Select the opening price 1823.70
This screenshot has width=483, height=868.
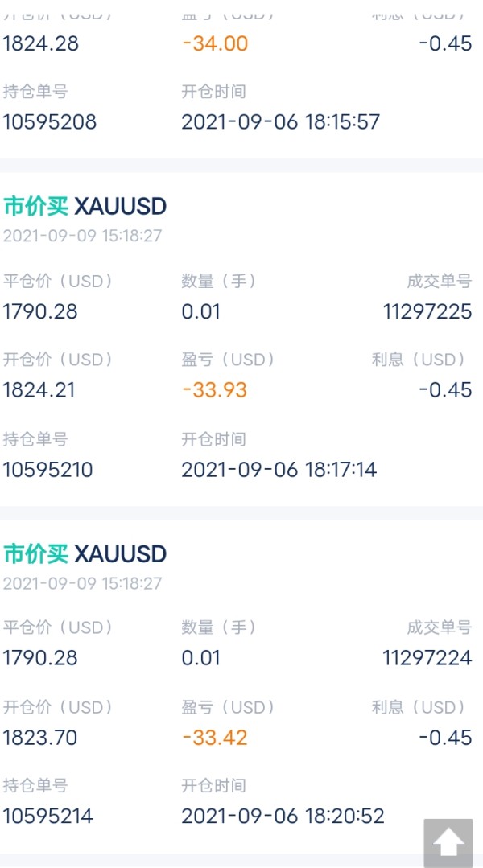point(40,737)
